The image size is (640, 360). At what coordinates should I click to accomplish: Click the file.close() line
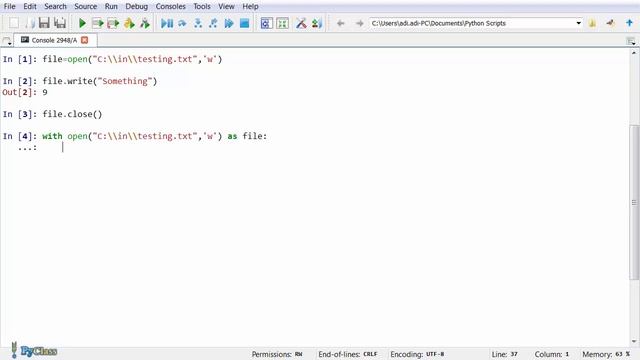pyautogui.click(x=52, y=114)
